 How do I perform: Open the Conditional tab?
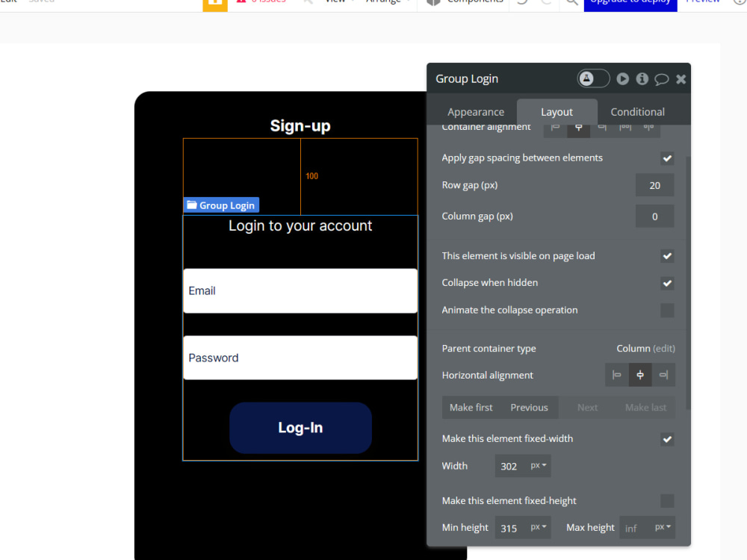[637, 112]
